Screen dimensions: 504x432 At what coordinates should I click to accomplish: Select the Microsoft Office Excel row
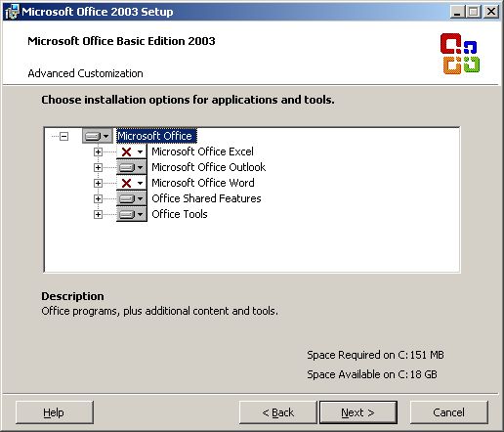202,151
